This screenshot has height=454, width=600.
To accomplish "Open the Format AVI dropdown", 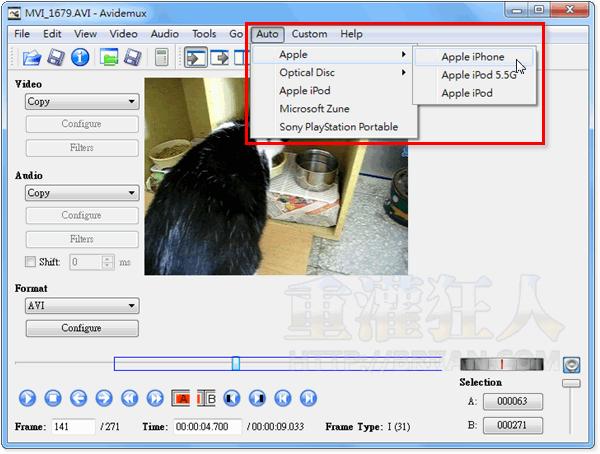I will click(82, 306).
